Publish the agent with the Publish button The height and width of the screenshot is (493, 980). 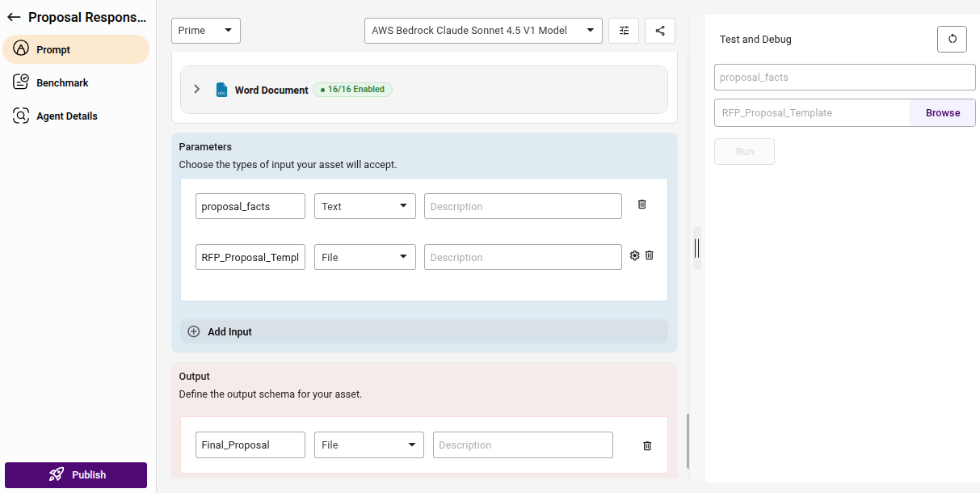76,475
